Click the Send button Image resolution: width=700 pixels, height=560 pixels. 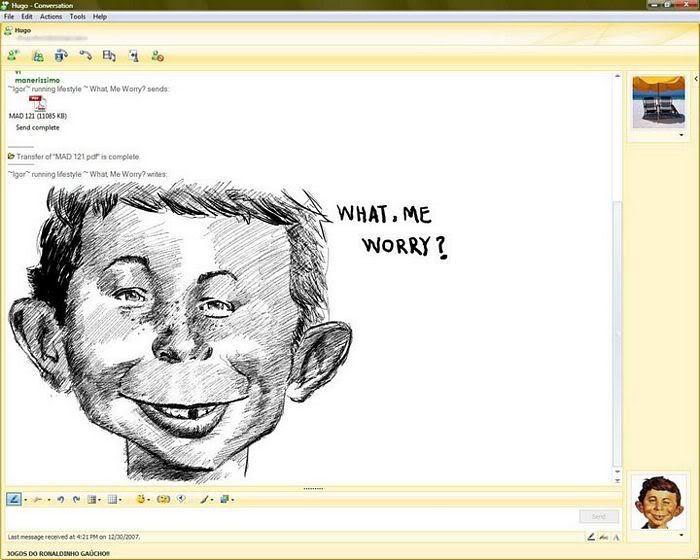tap(599, 516)
